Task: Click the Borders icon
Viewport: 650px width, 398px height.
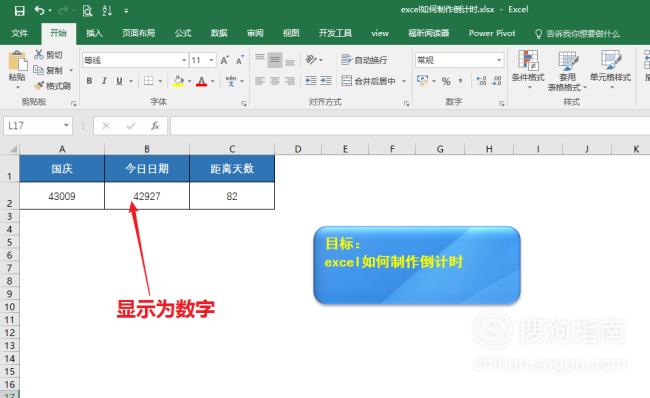Action: [148, 81]
